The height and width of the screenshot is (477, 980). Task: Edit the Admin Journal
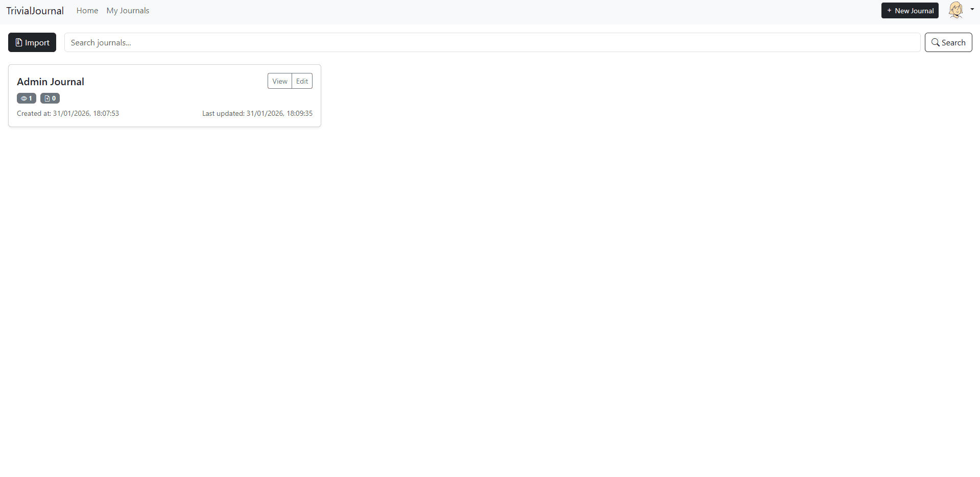pos(302,81)
